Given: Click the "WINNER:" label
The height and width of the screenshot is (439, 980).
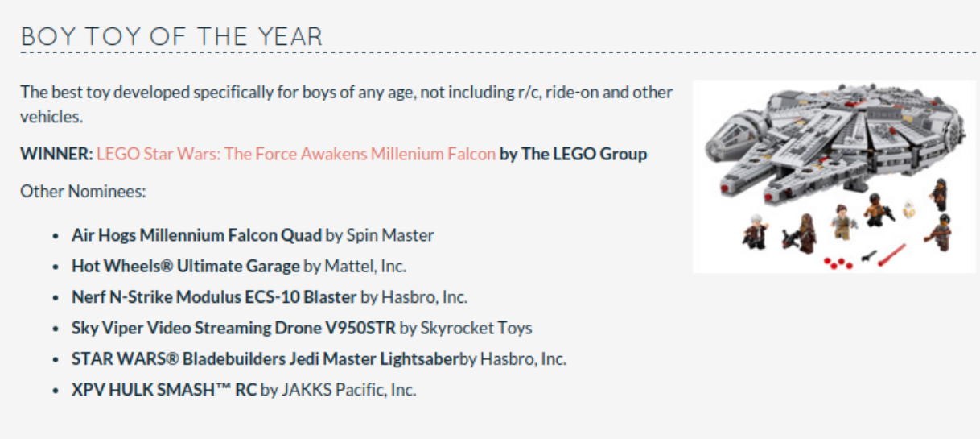Looking at the screenshot, I should pos(56,154).
